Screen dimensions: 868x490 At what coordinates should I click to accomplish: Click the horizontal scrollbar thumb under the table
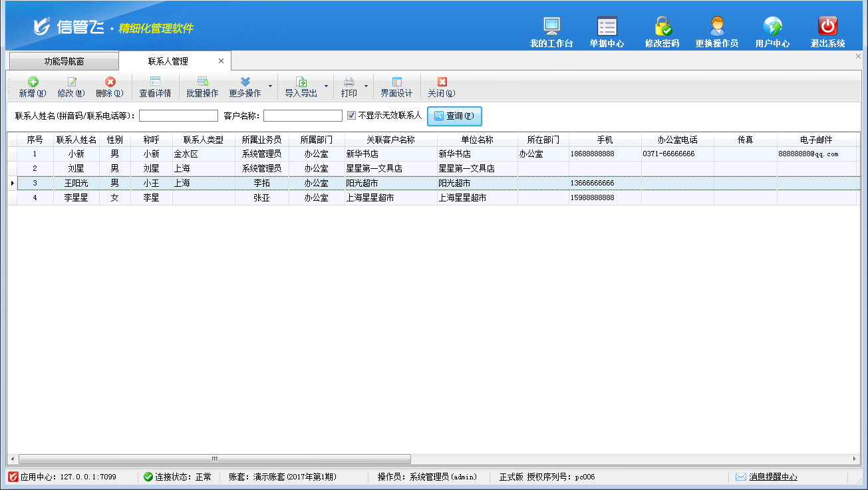[x=214, y=459]
